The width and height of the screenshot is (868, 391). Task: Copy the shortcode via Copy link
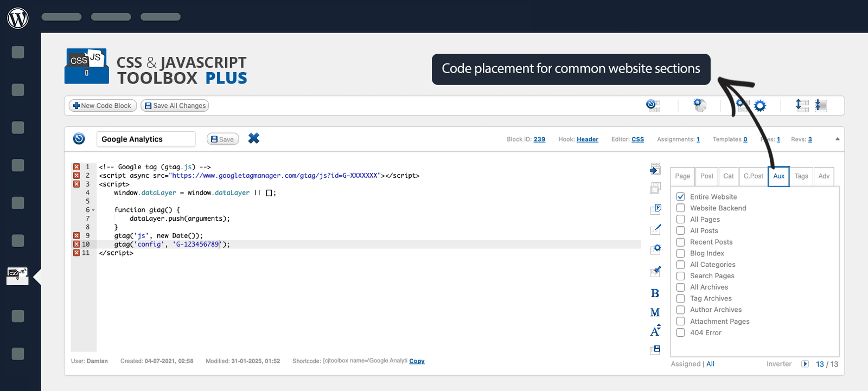[x=417, y=361]
